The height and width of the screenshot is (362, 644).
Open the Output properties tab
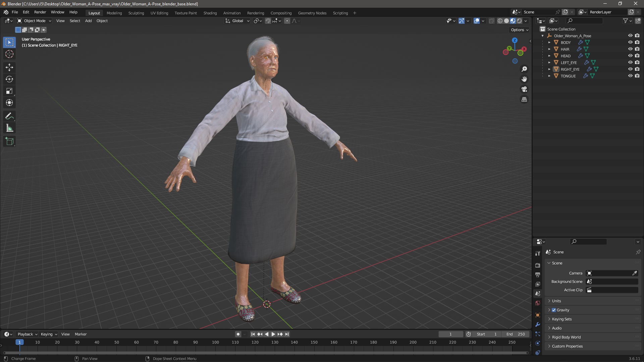point(538,275)
